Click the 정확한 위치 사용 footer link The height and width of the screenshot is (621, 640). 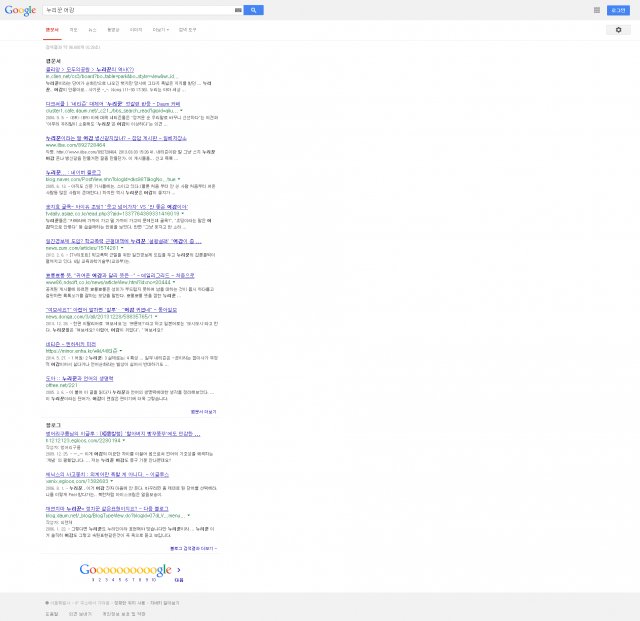pos(129,603)
